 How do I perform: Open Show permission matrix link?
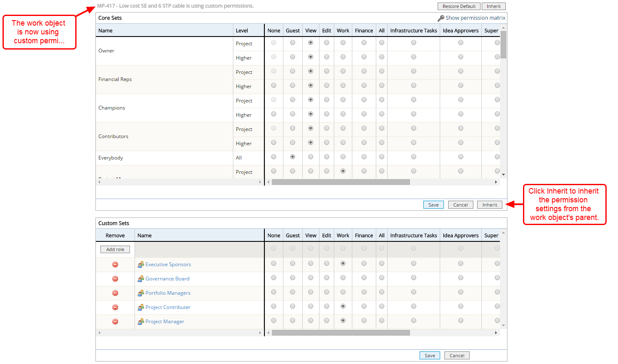475,18
